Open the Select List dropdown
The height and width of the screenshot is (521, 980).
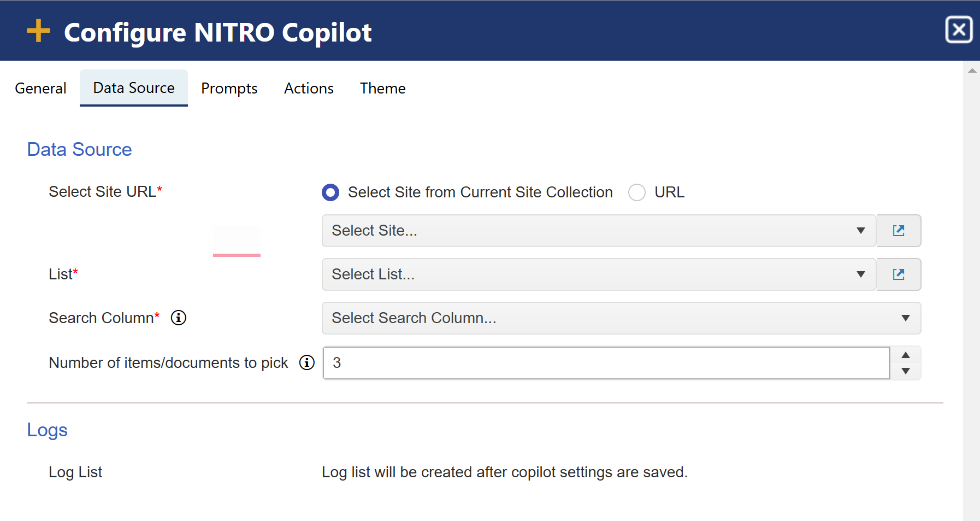click(599, 274)
